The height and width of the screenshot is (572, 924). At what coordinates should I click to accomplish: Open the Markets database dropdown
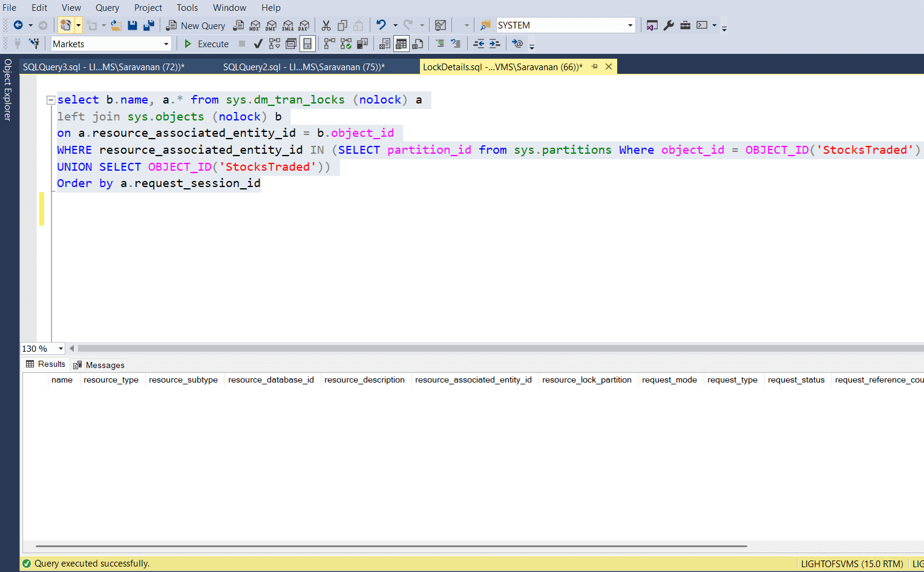166,44
